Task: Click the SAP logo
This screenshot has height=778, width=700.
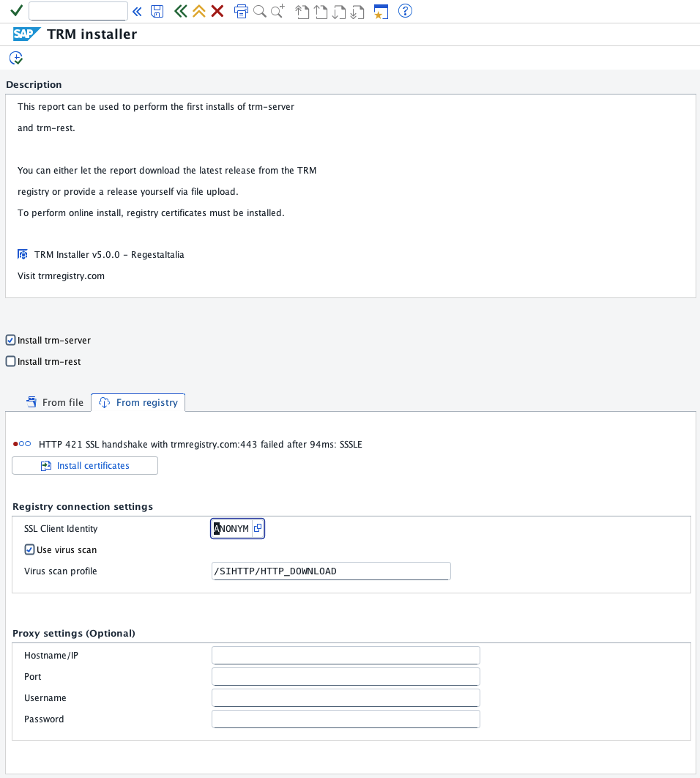Action: tap(26, 34)
